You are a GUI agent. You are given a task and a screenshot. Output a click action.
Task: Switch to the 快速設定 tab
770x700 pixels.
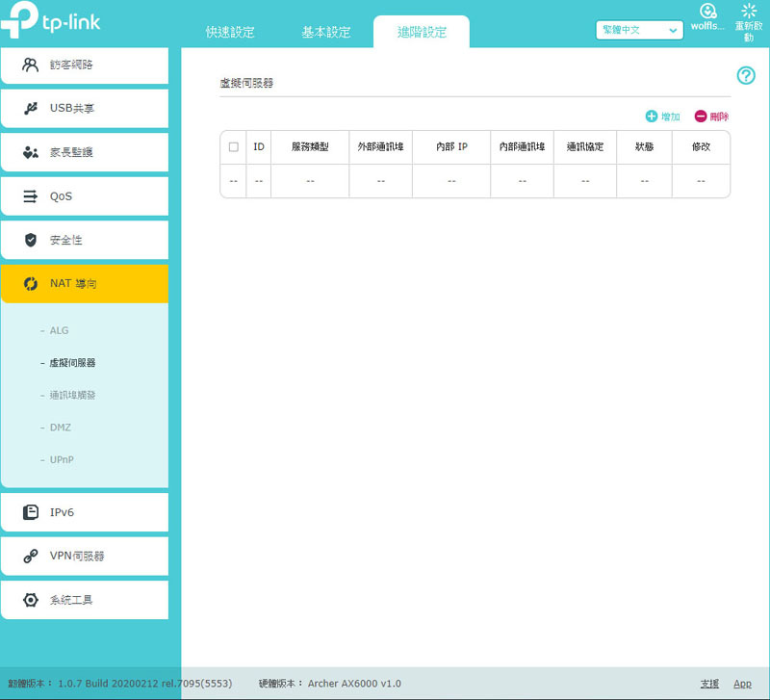tap(230, 32)
